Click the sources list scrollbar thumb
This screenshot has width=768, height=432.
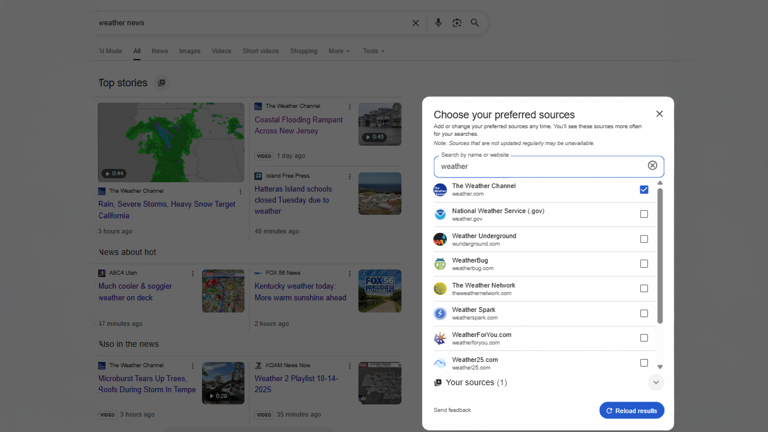click(x=660, y=256)
